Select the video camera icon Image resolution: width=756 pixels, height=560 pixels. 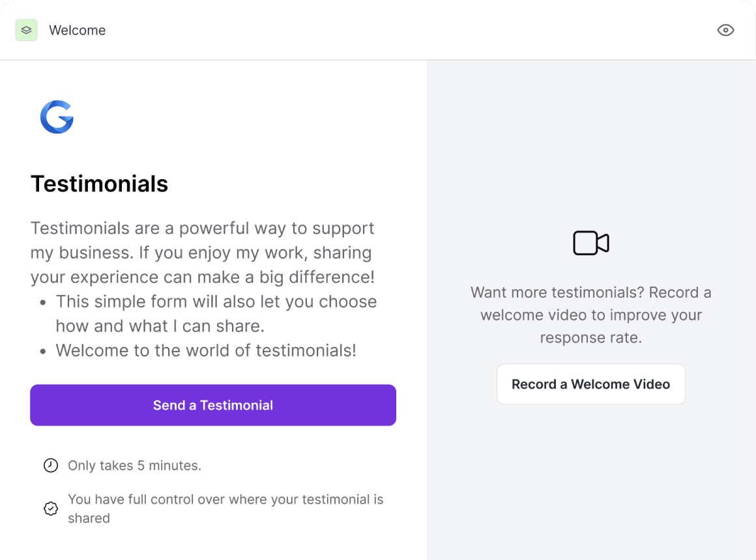click(x=590, y=242)
